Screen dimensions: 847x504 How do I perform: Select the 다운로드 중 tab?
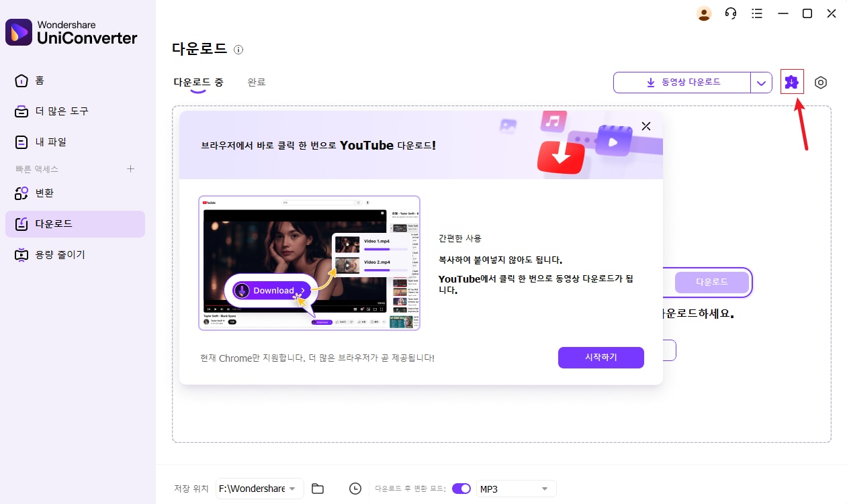point(198,82)
